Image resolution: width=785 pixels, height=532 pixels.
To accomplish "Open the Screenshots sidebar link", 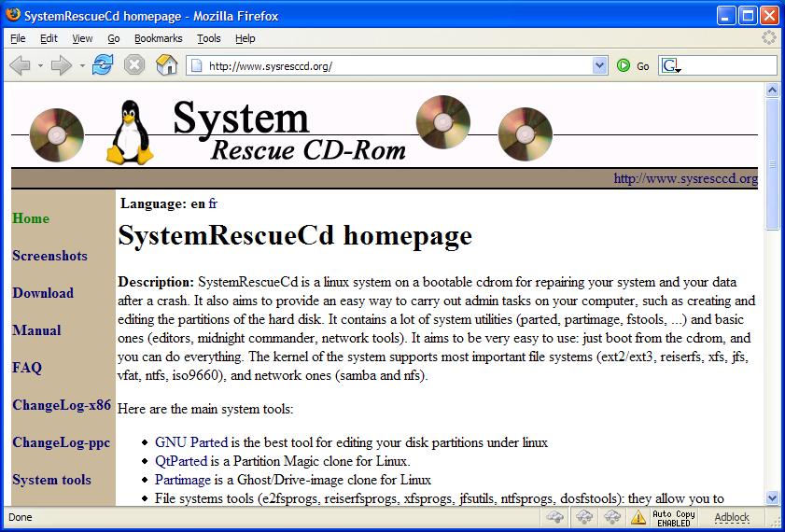I will tap(49, 255).
